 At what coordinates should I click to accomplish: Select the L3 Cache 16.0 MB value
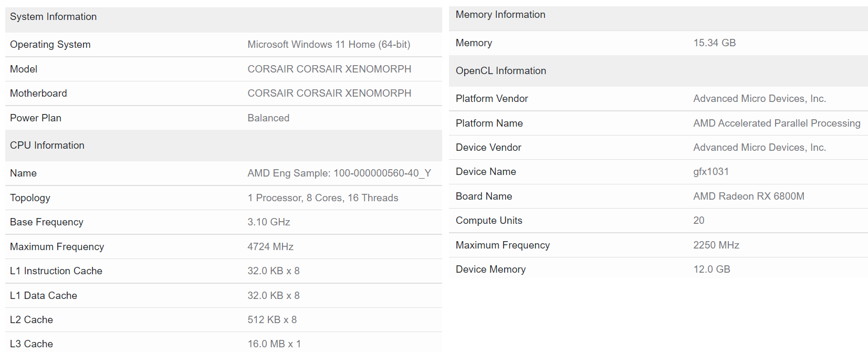[274, 344]
